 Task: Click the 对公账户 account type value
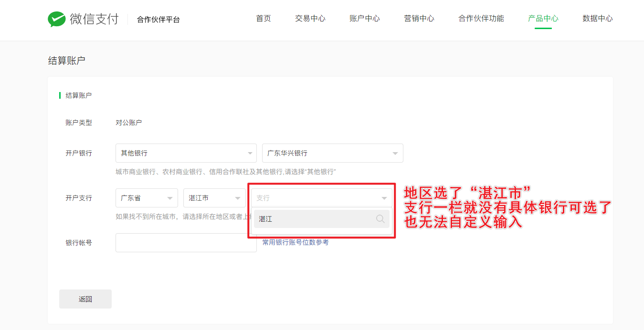(x=129, y=123)
